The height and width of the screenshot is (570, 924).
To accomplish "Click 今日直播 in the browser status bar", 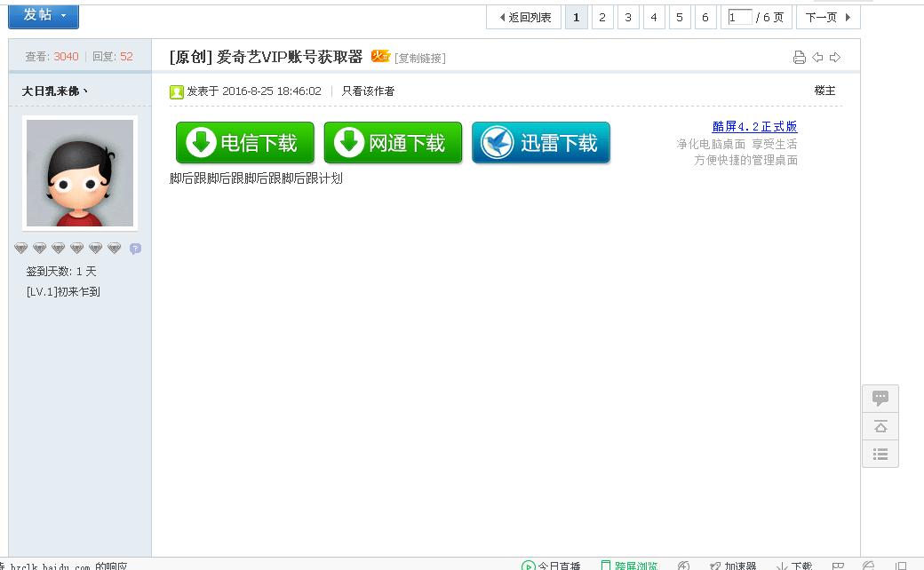I will [x=551, y=566].
